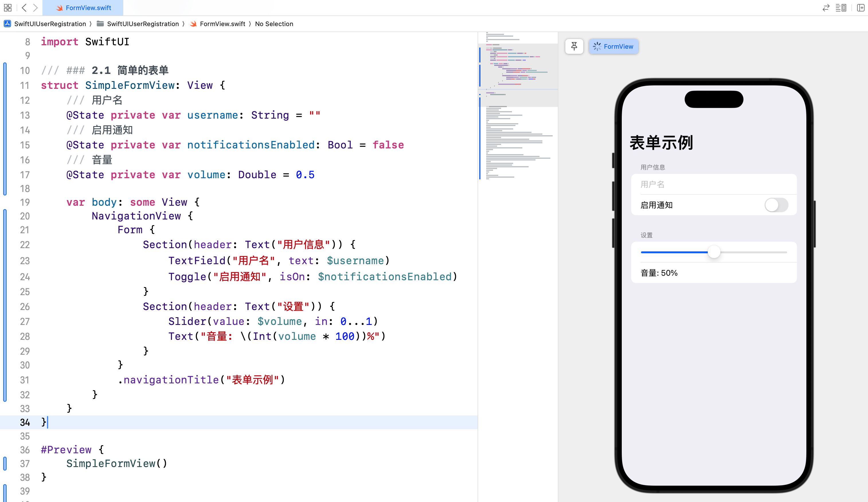Click the 用户信息 section header in preview

pos(652,167)
